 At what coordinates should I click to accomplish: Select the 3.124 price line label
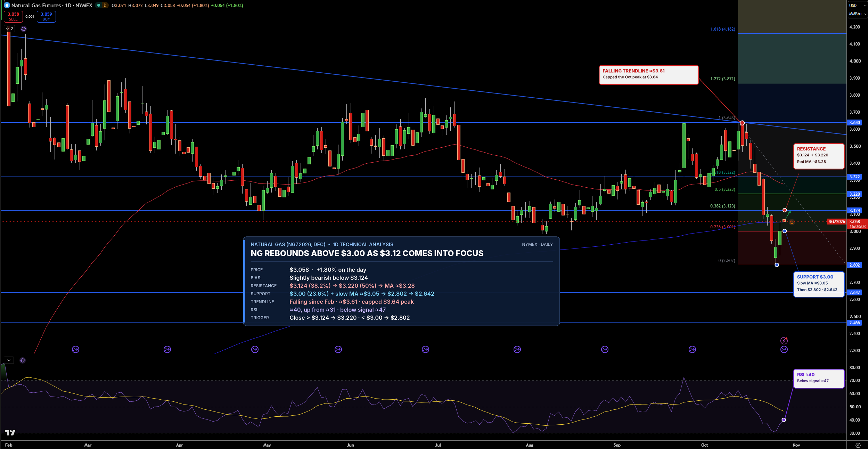[x=854, y=211]
